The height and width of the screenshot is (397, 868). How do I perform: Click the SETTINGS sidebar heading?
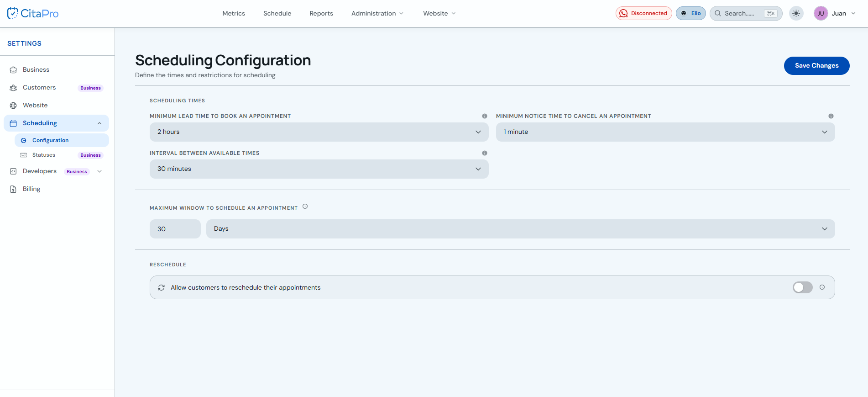[x=25, y=43]
